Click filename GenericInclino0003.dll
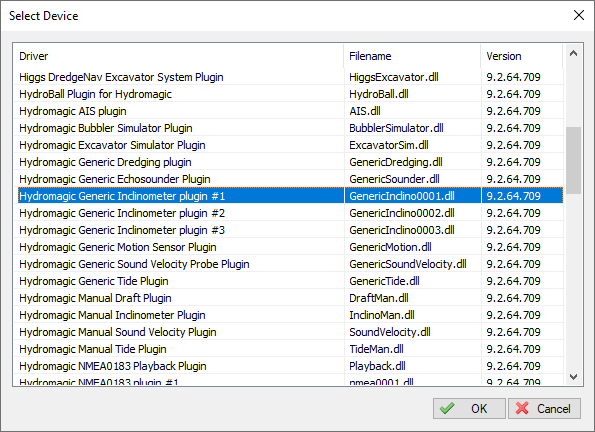This screenshot has width=595, height=432. pos(402,230)
